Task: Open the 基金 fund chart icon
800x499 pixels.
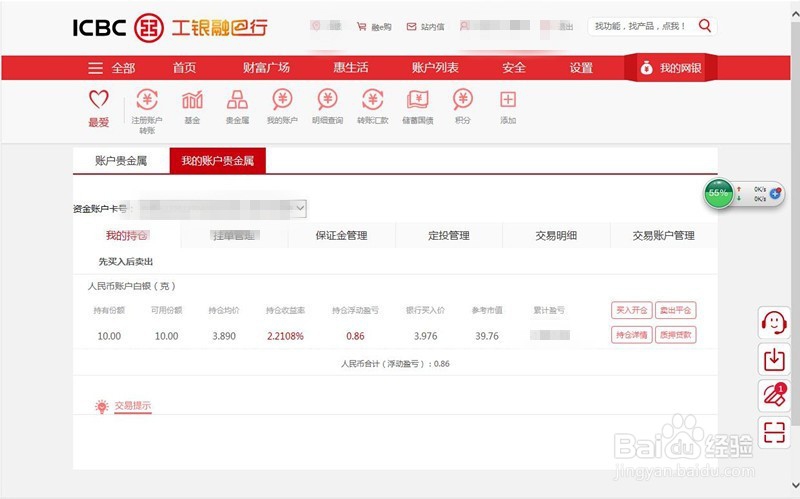Action: [192, 99]
